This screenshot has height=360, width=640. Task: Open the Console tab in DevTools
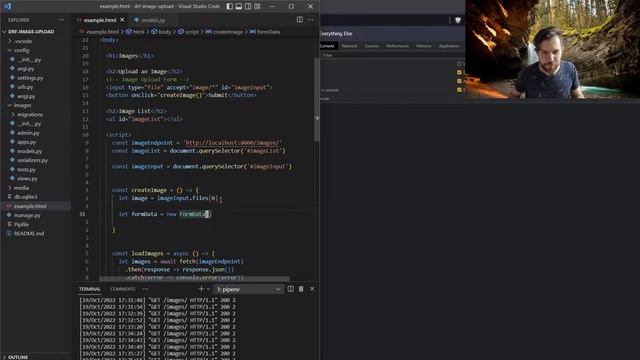[x=327, y=46]
